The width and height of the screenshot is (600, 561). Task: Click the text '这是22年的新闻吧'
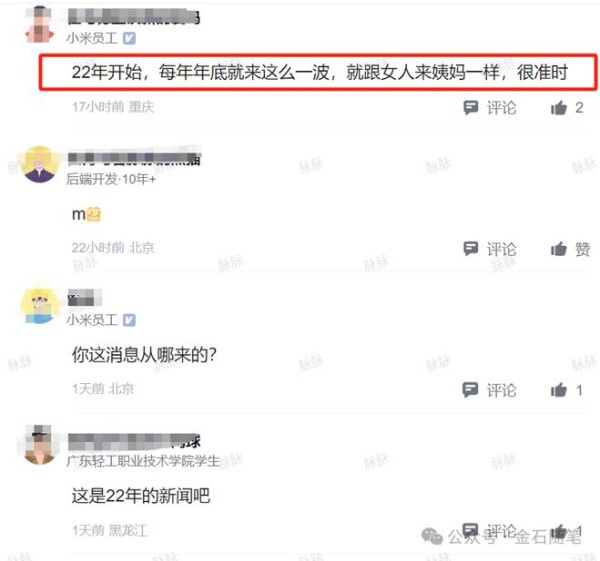click(x=141, y=496)
